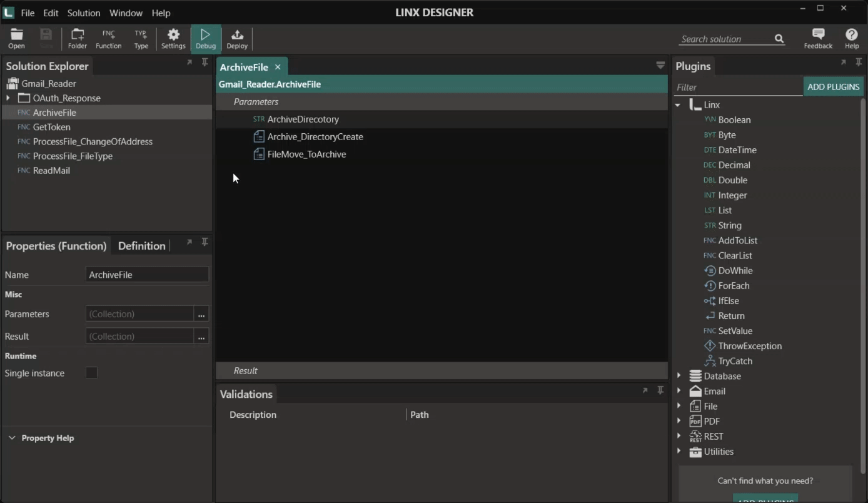This screenshot has width=868, height=503.
Task: Open the Result collection editor
Action: click(201, 337)
